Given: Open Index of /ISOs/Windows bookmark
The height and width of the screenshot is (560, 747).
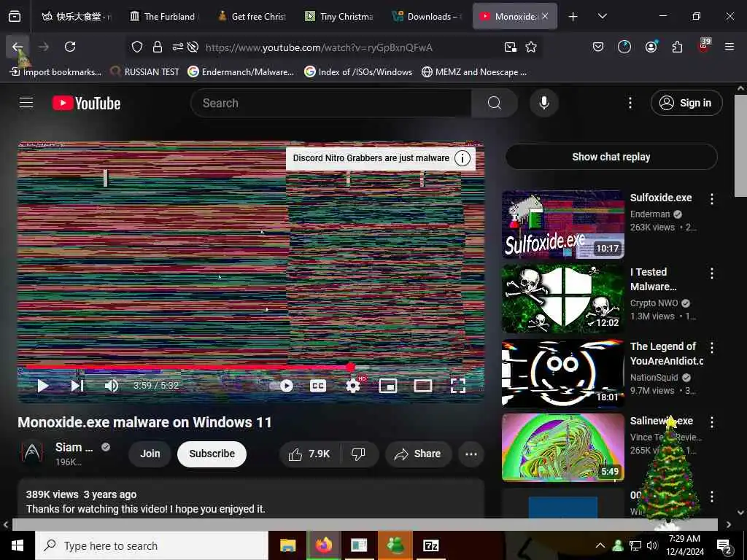Looking at the screenshot, I should (x=358, y=72).
